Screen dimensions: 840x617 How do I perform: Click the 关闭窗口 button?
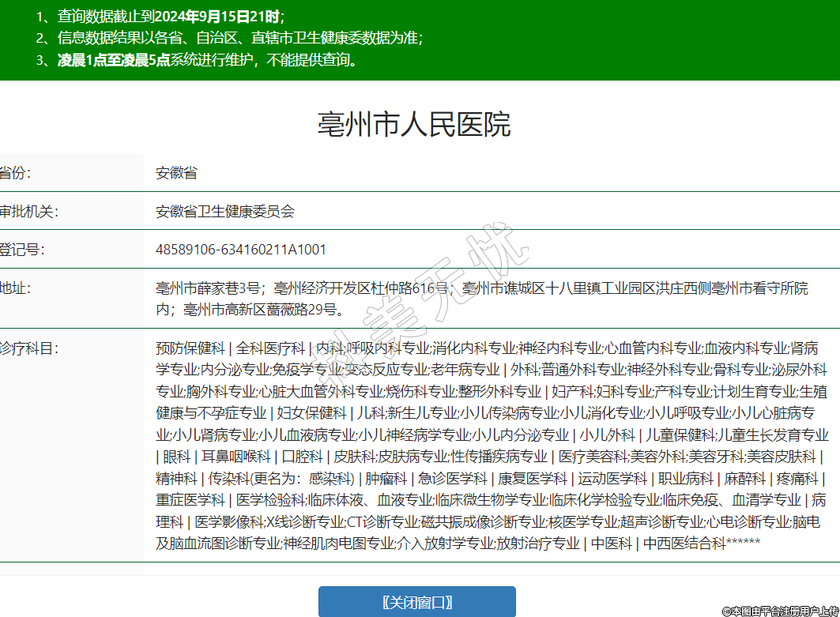(x=416, y=601)
